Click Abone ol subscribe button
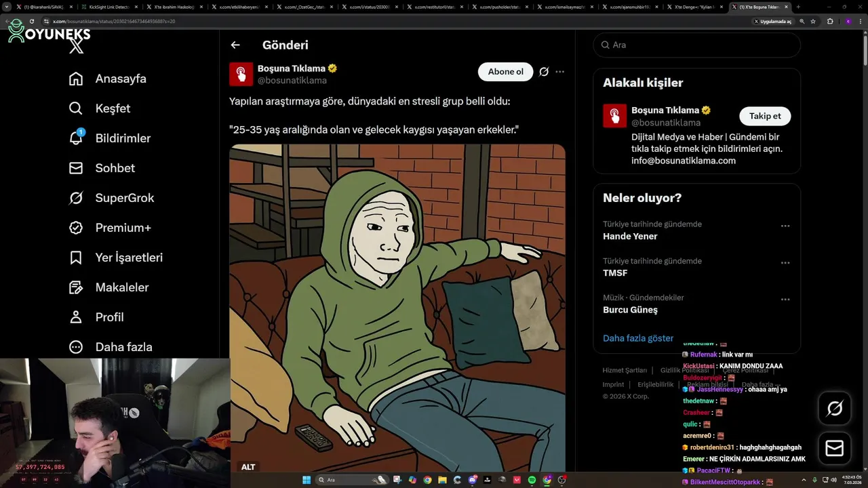This screenshot has width=868, height=488. (506, 72)
